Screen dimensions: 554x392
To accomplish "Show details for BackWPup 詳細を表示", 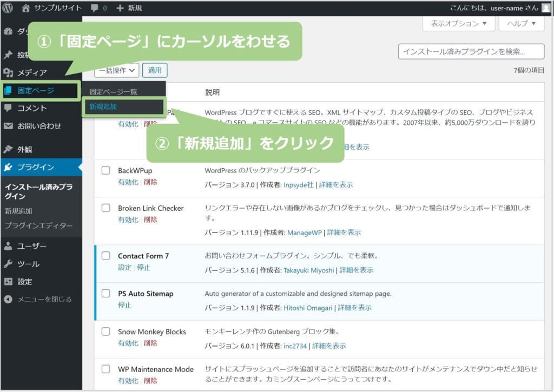I will click(x=336, y=185).
